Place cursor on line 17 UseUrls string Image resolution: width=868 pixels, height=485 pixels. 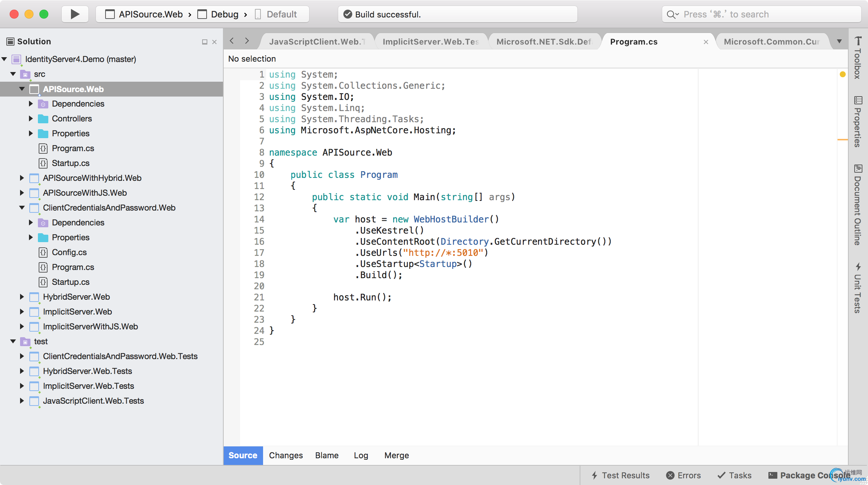pos(443,253)
